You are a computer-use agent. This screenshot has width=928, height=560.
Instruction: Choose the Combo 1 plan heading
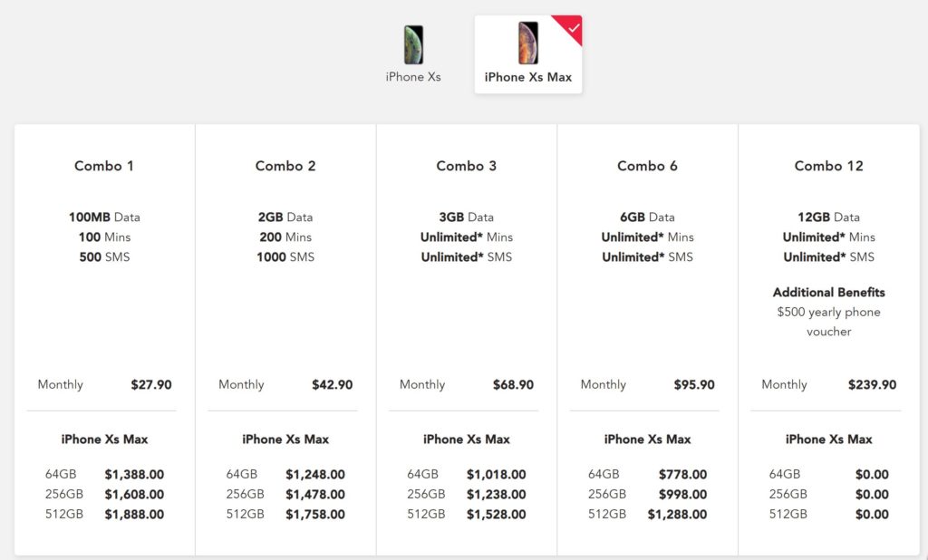(104, 166)
